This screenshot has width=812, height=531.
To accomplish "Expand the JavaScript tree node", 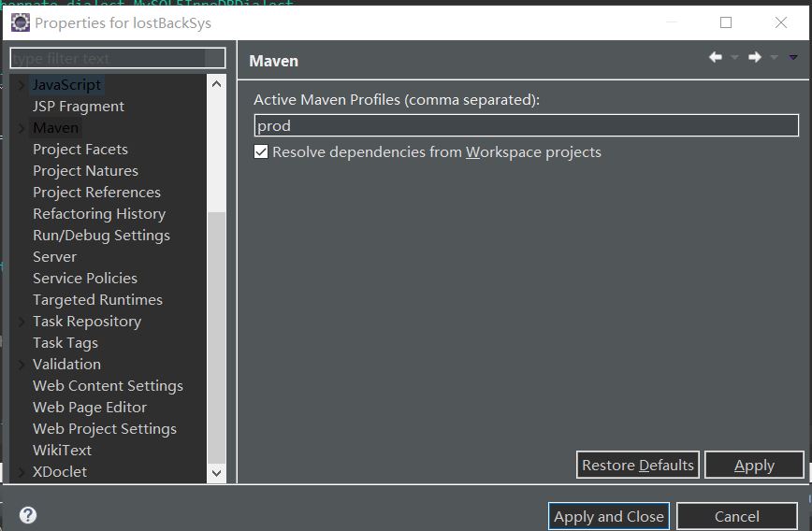I will pos(22,85).
